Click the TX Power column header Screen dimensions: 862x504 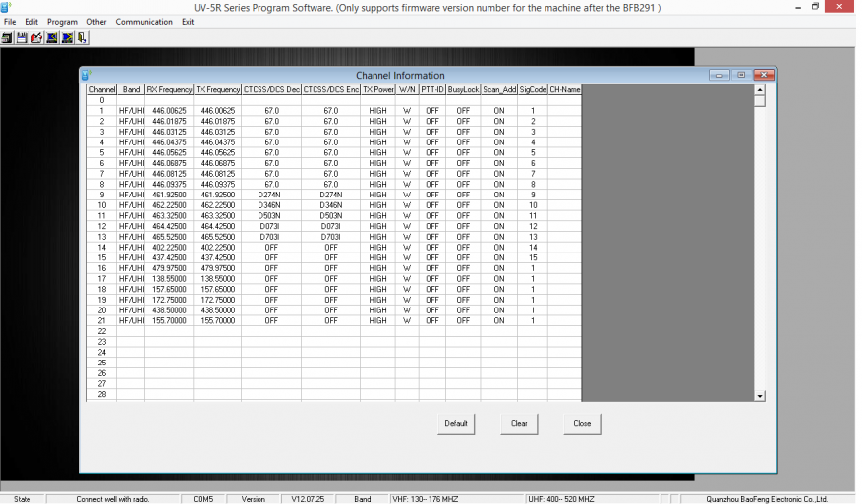click(x=378, y=89)
